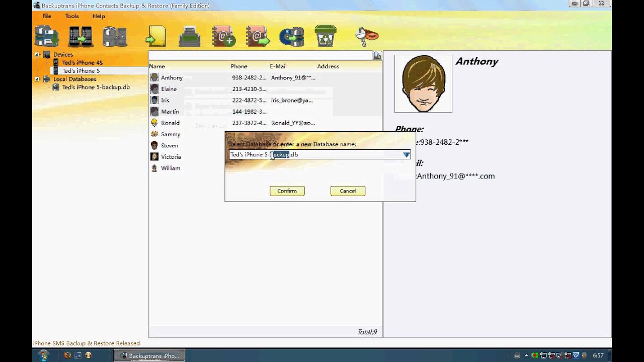Open the File menu
This screenshot has height=362, width=644.
[x=47, y=16]
